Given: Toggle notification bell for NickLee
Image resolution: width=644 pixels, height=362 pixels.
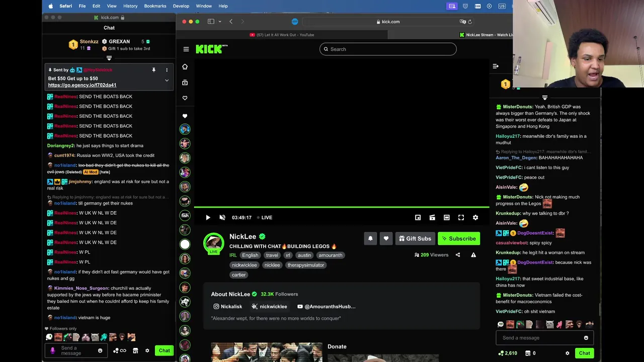Looking at the screenshot, I should (x=370, y=239).
